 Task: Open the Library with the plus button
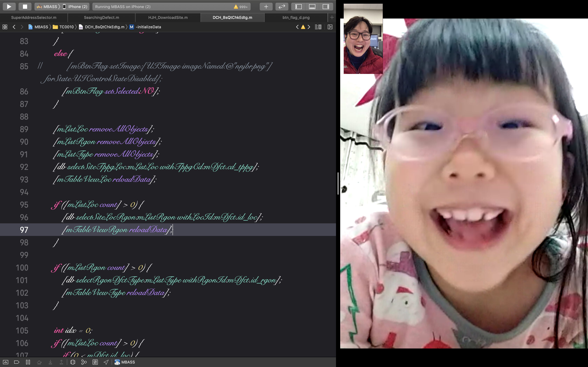(x=266, y=7)
